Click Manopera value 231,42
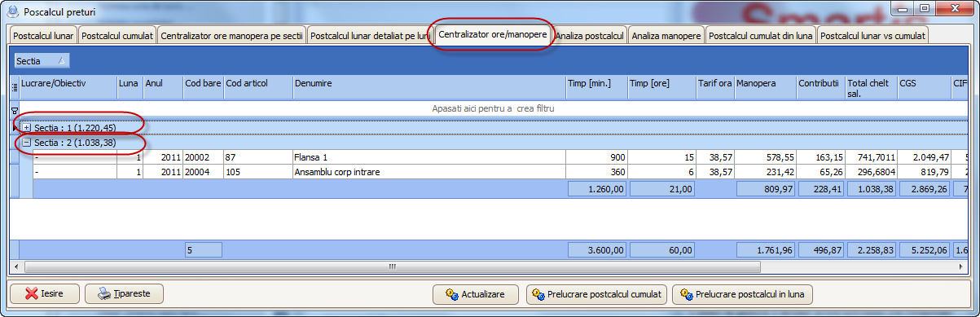Viewport: 980px width, 317px height. 766,172
